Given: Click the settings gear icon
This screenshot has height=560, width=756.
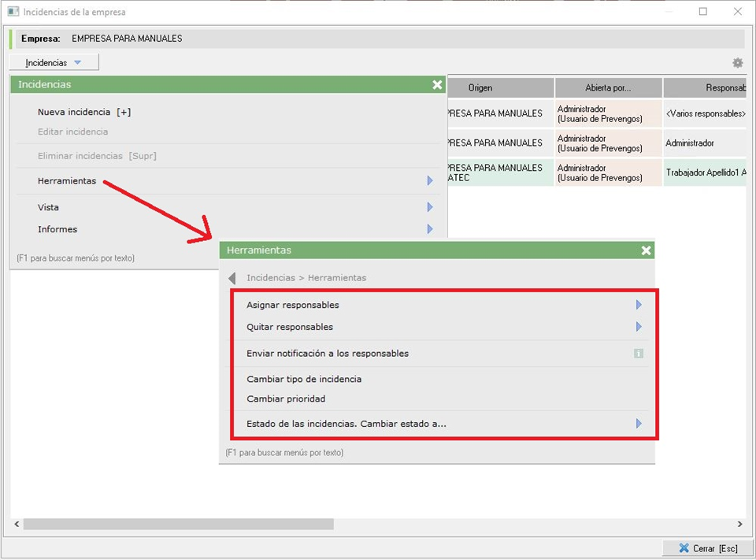Looking at the screenshot, I should (737, 63).
